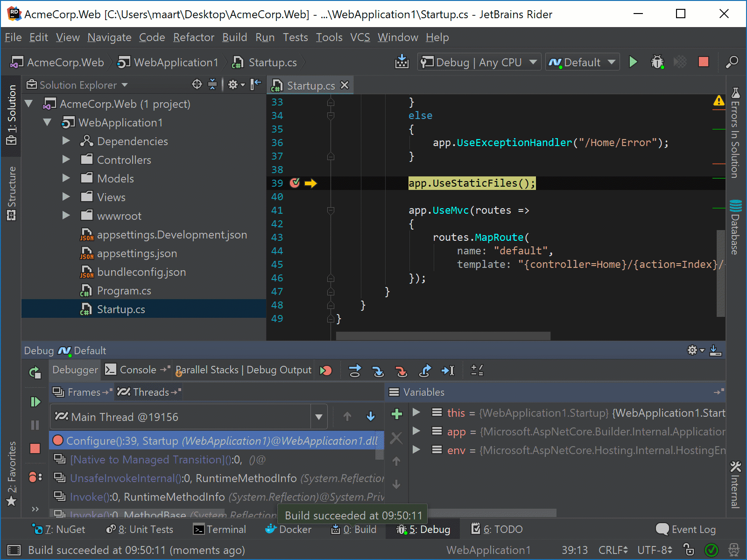
Task: Open the Main Thread dropdown in Frames panel
Action: point(318,417)
